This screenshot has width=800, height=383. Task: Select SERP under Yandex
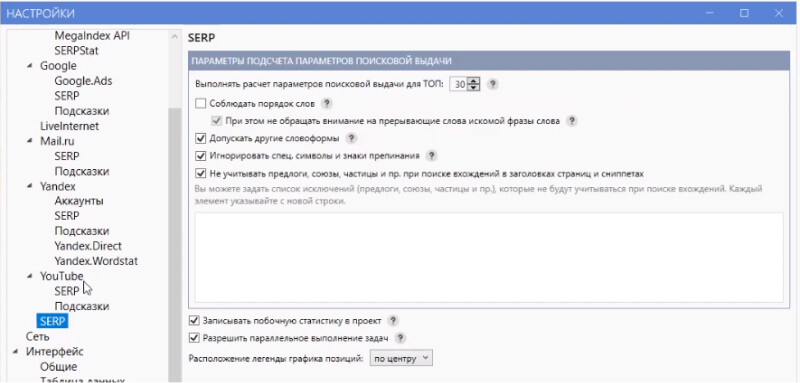pyautogui.click(x=67, y=216)
